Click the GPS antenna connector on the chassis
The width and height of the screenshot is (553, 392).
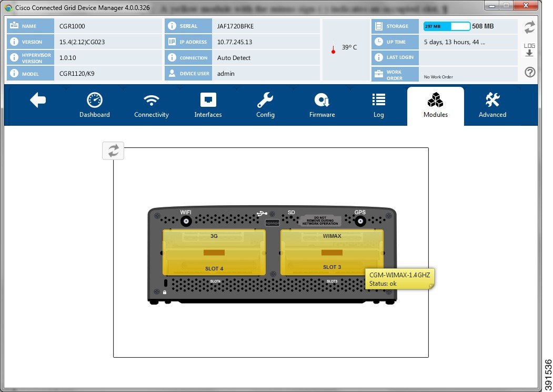coord(360,221)
